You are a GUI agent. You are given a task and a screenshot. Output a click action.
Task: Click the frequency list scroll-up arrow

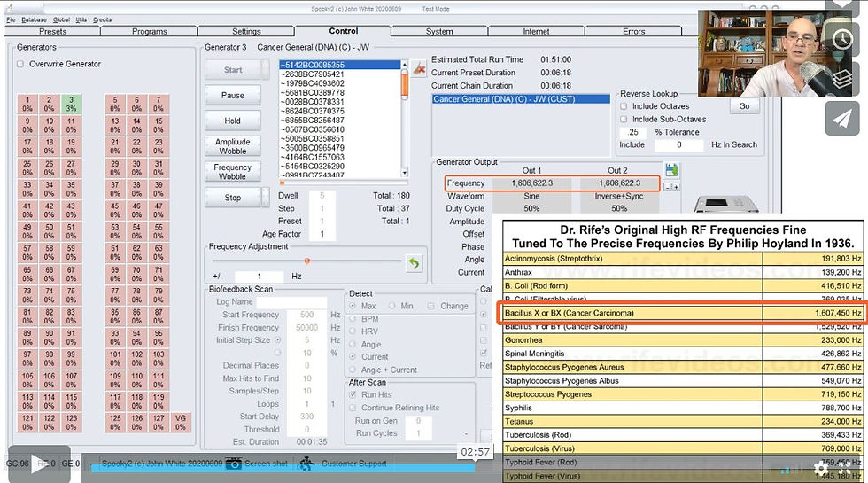click(405, 65)
